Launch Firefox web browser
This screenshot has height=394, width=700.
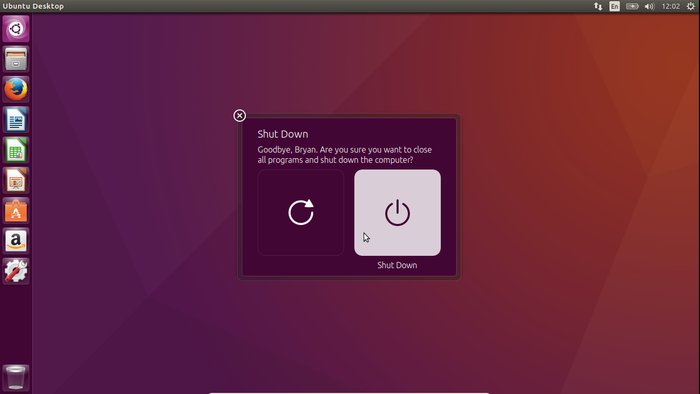(16, 89)
